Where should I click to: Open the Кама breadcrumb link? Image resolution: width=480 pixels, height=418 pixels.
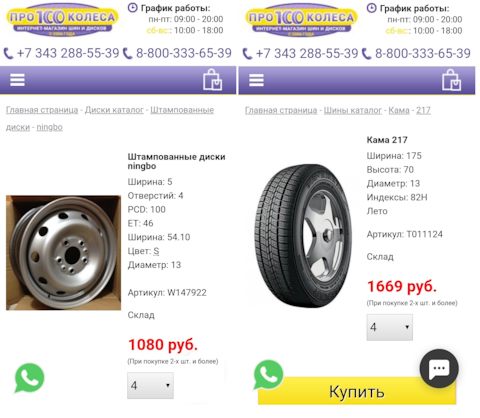coord(399,110)
